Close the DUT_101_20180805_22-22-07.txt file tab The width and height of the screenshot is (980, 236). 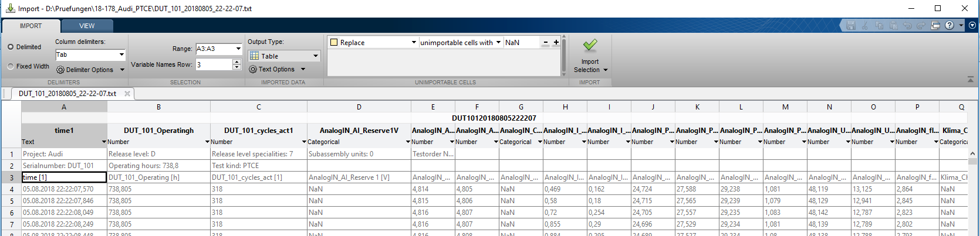(127, 94)
